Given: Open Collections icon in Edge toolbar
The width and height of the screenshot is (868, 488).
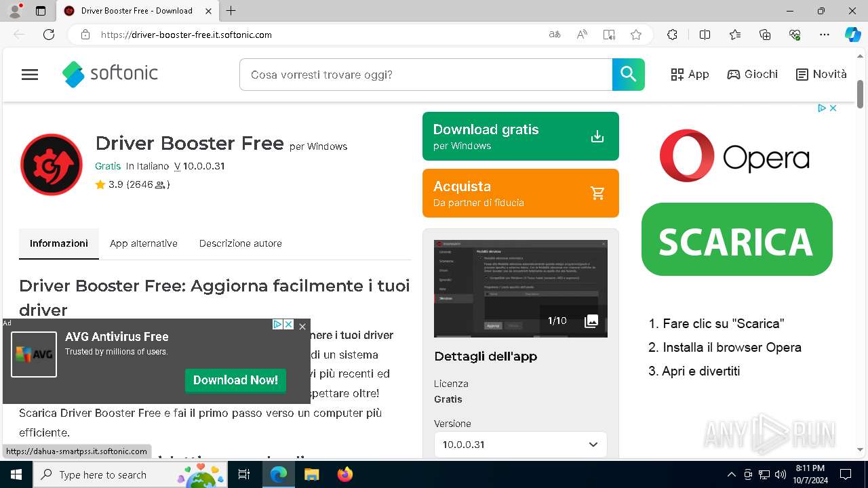Looking at the screenshot, I should (765, 35).
